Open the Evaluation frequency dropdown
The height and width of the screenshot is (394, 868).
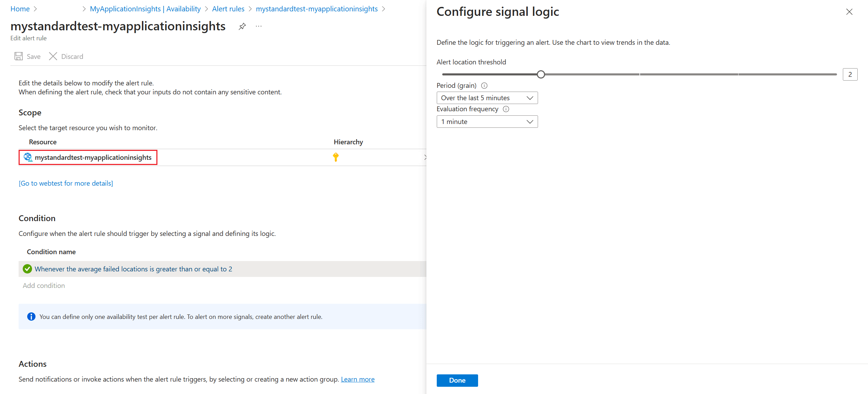click(x=487, y=122)
